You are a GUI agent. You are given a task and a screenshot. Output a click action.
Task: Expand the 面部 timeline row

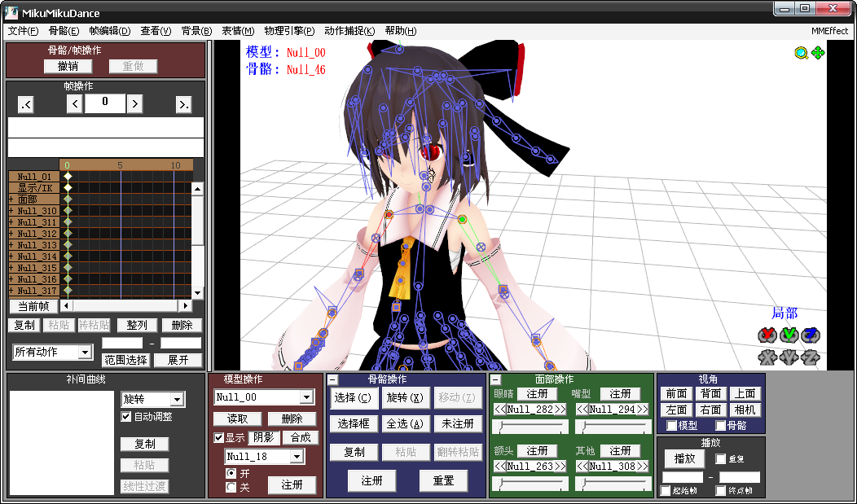[x=11, y=199]
